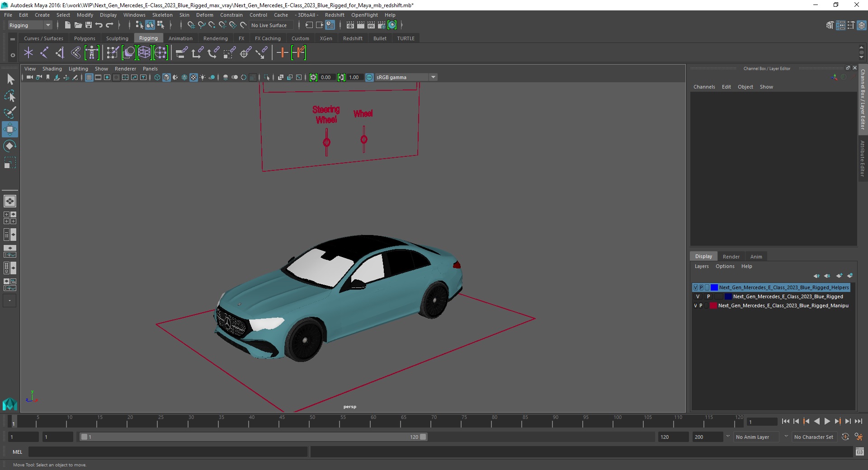The width and height of the screenshot is (868, 470).
Task: Open the Render Settings clapboard icon
Action: (x=382, y=25)
